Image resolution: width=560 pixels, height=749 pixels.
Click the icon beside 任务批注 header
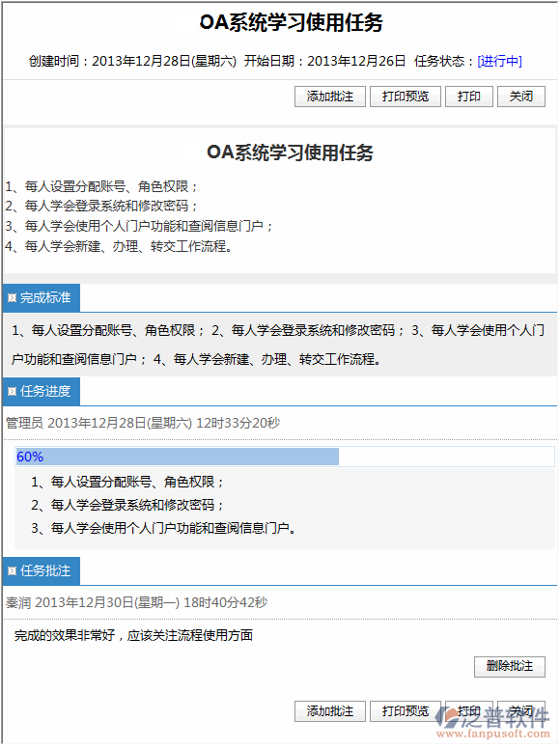point(12,571)
